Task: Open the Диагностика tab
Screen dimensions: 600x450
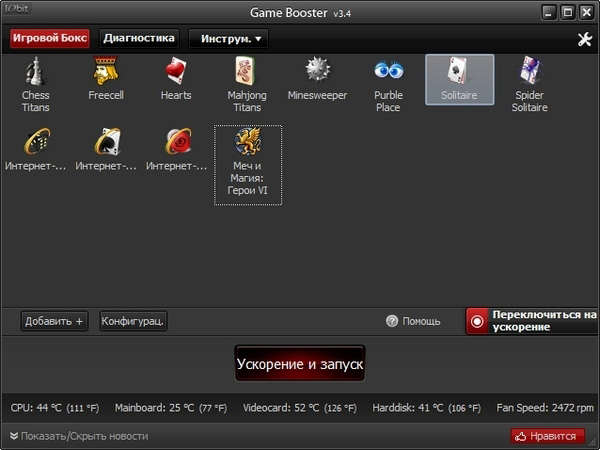Action: pos(139,38)
